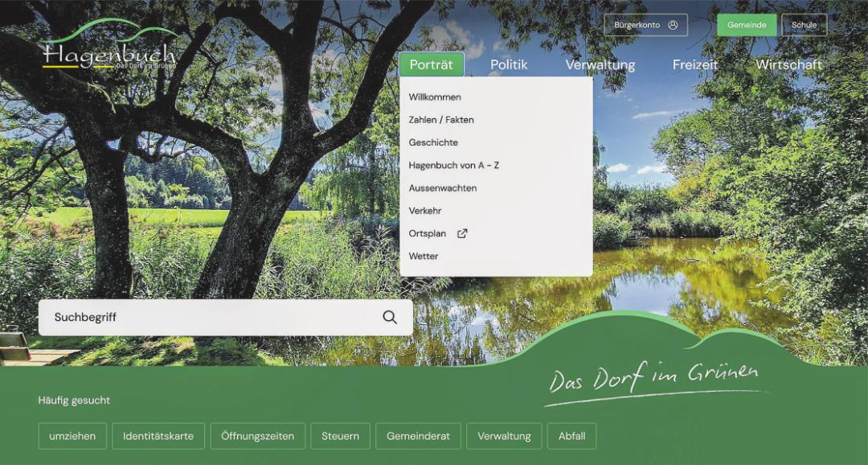The height and width of the screenshot is (465, 868).
Task: Click the Hagenbuch logo
Action: click(x=108, y=50)
